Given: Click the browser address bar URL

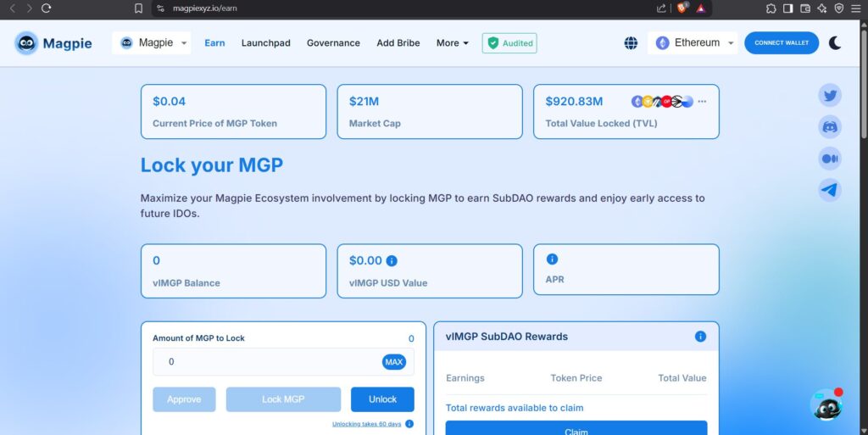Looking at the screenshot, I should tap(205, 8).
